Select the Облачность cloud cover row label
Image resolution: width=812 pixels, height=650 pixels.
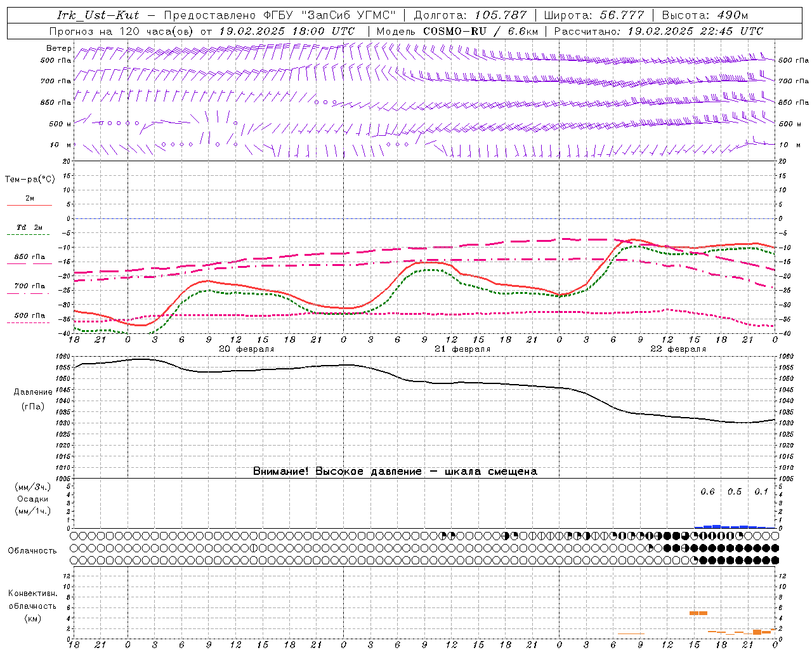[32, 551]
